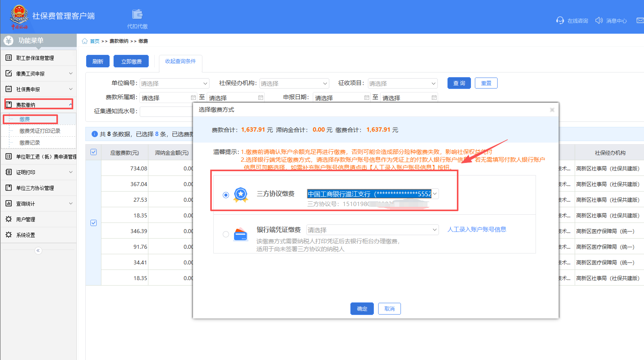This screenshot has width=644, height=360.
Task: Click the 系统设置 gear icon
Action: 9,235
